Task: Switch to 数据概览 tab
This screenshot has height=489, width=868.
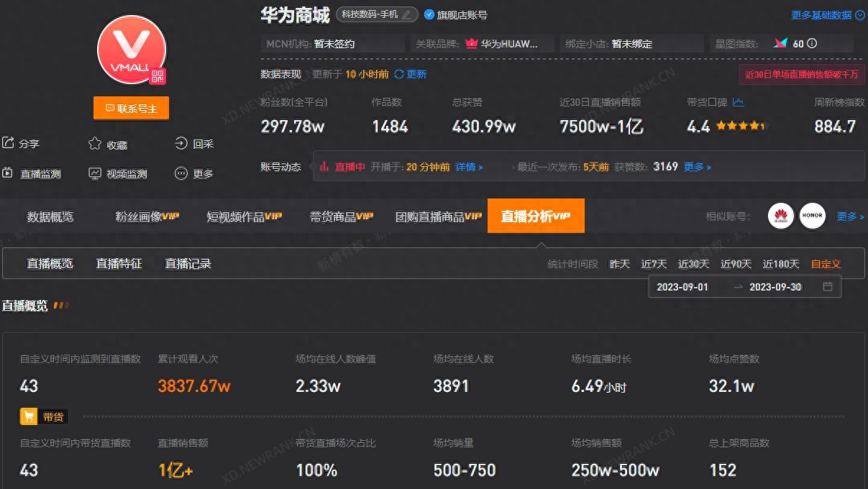Action: (50, 216)
